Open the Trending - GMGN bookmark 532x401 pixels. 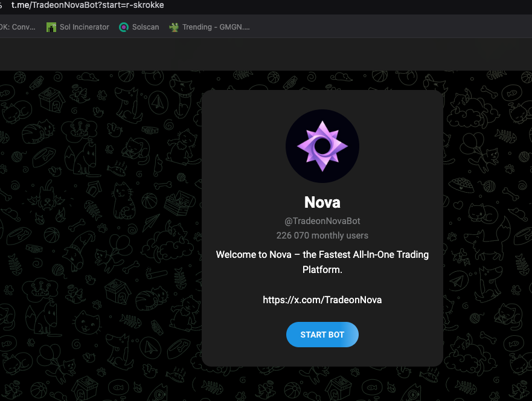point(210,27)
